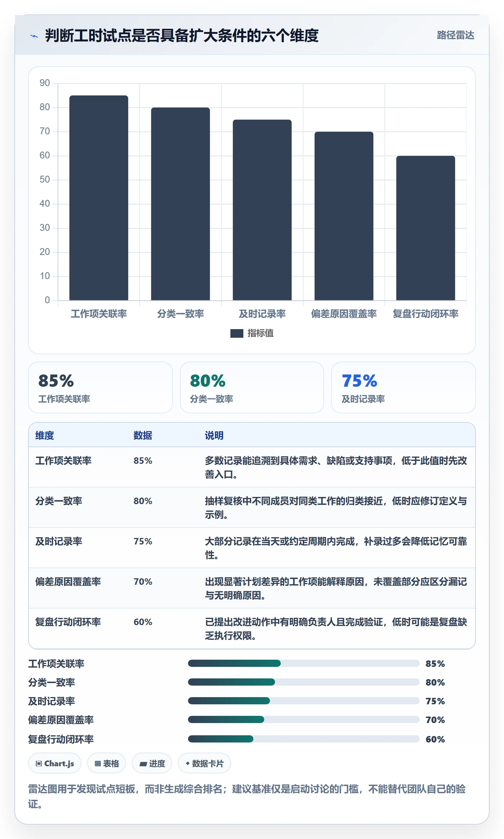Click the 85% value beside progress bar
Viewport: 504px width, 839px height.
pos(435,664)
